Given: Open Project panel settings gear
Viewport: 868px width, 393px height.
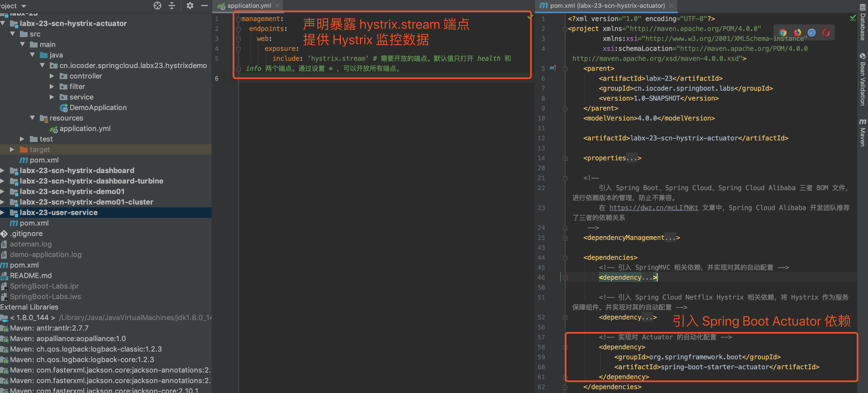Looking at the screenshot, I should click(190, 6).
